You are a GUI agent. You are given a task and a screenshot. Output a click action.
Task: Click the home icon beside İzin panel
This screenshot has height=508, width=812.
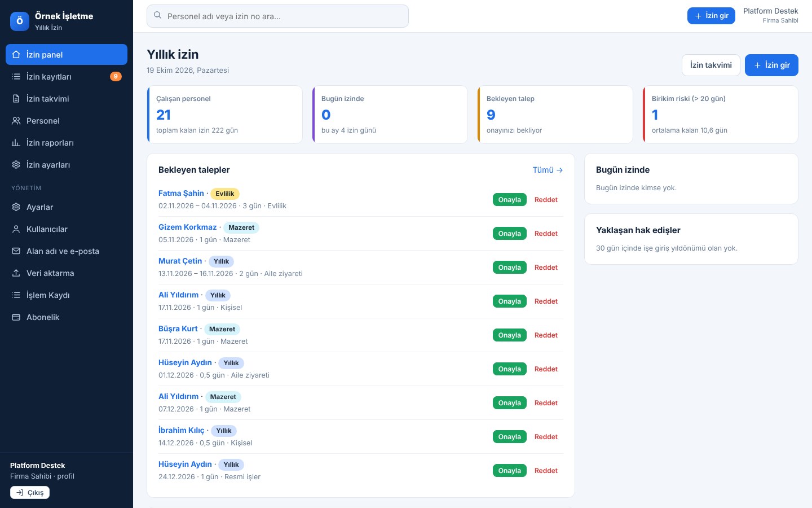pyautogui.click(x=16, y=55)
